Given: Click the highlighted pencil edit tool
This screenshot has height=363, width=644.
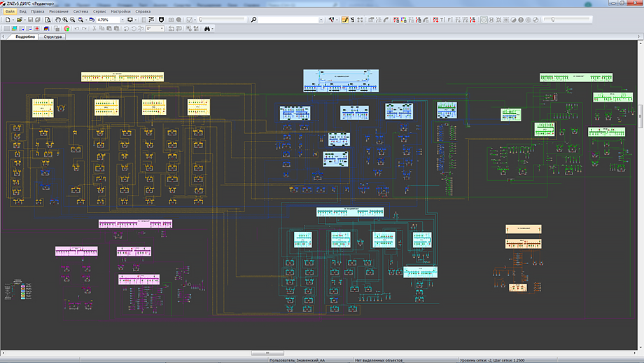Looking at the screenshot, I should click(x=345, y=20).
